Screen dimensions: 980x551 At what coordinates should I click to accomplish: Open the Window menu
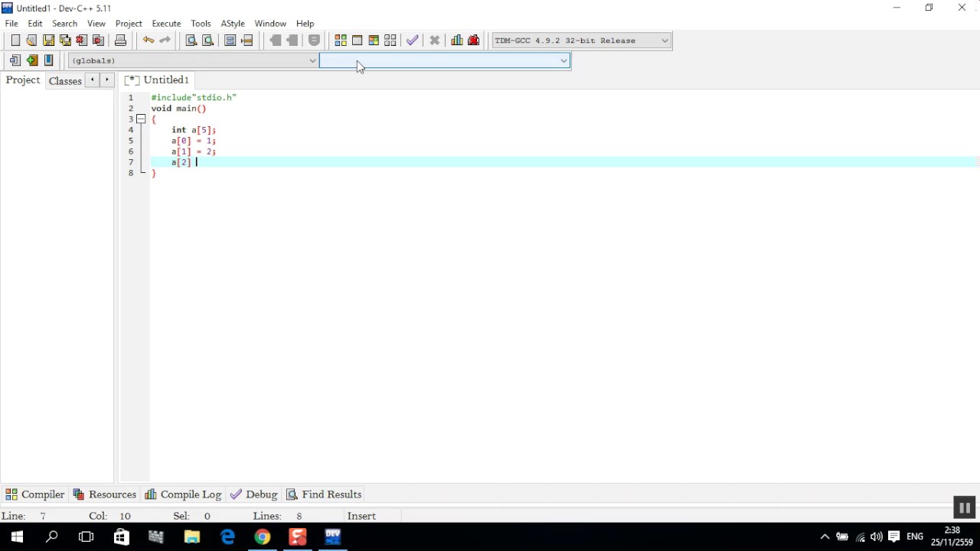(270, 24)
